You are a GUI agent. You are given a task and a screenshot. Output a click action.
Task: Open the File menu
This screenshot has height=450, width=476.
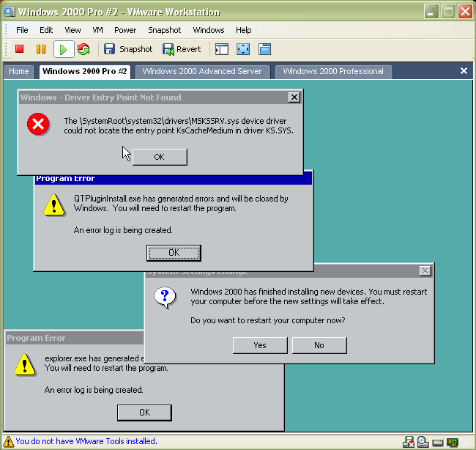click(22, 30)
